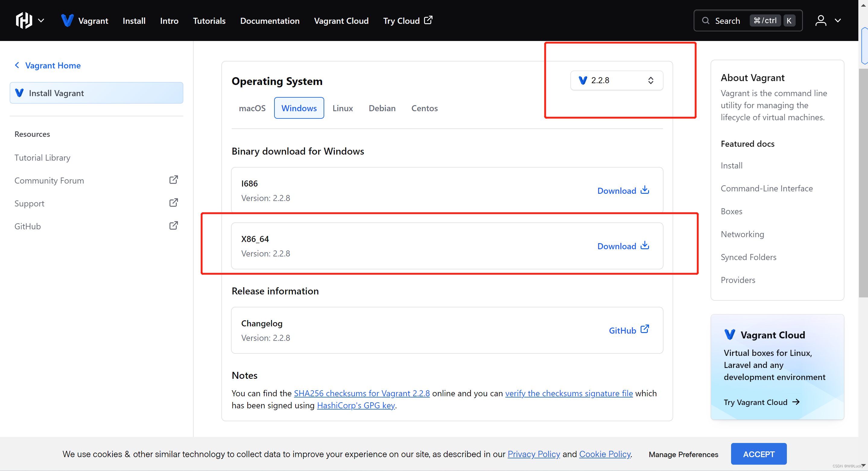Image resolution: width=868 pixels, height=471 pixels.
Task: Click the magnifier search icon
Action: [705, 20]
